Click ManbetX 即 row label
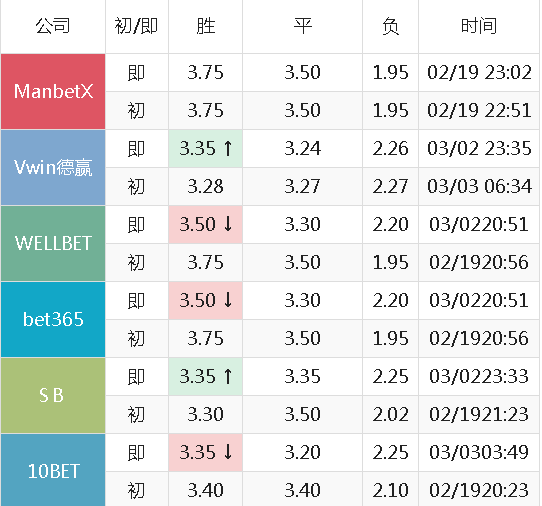This screenshot has width=542, height=506. tap(137, 73)
